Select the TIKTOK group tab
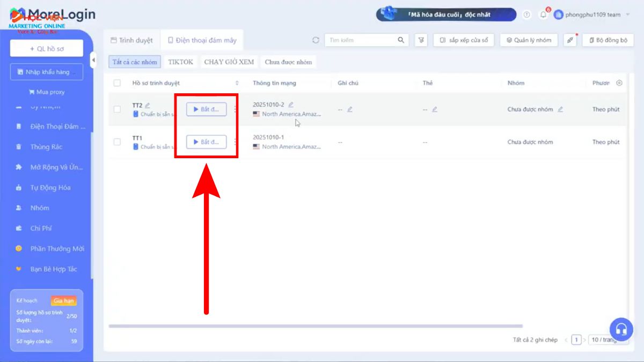644x362 pixels. [180, 62]
